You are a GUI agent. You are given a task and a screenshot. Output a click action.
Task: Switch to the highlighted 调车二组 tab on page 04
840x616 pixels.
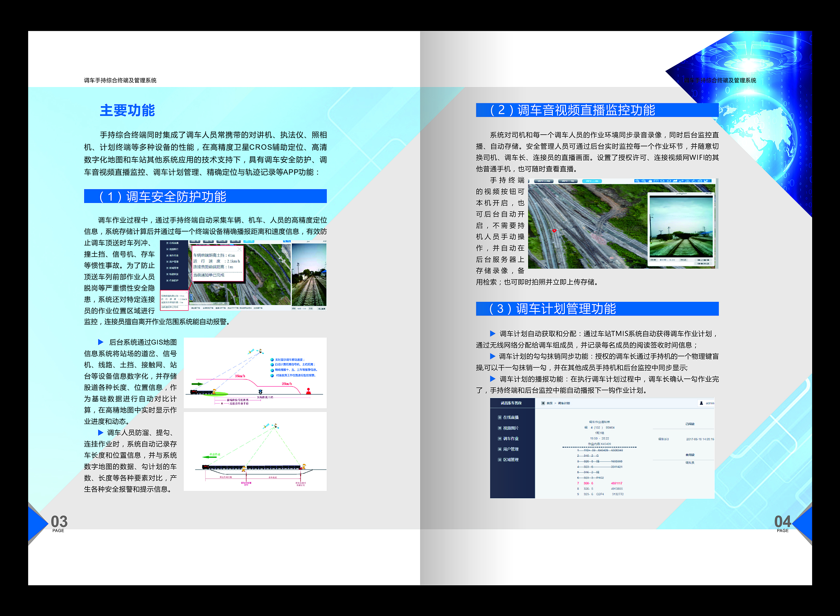[x=592, y=181]
